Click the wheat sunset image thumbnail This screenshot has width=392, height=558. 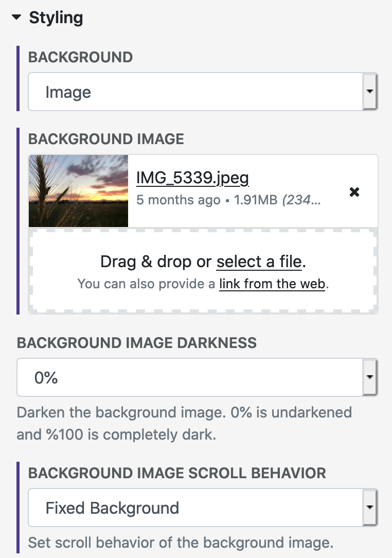78,191
